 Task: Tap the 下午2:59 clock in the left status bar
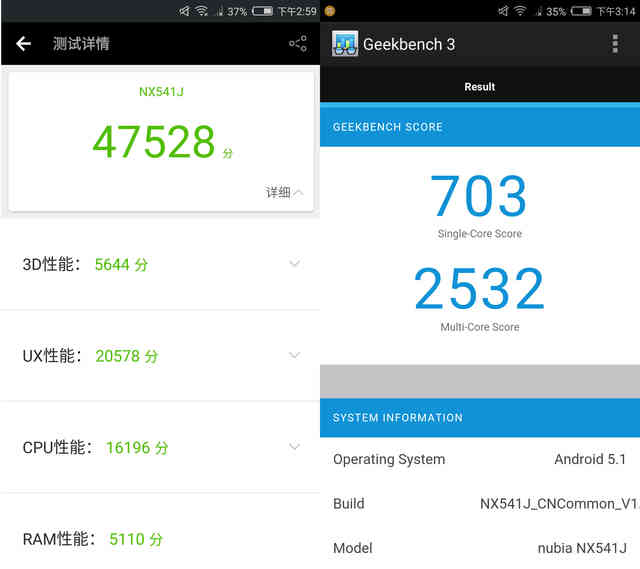[x=297, y=11]
